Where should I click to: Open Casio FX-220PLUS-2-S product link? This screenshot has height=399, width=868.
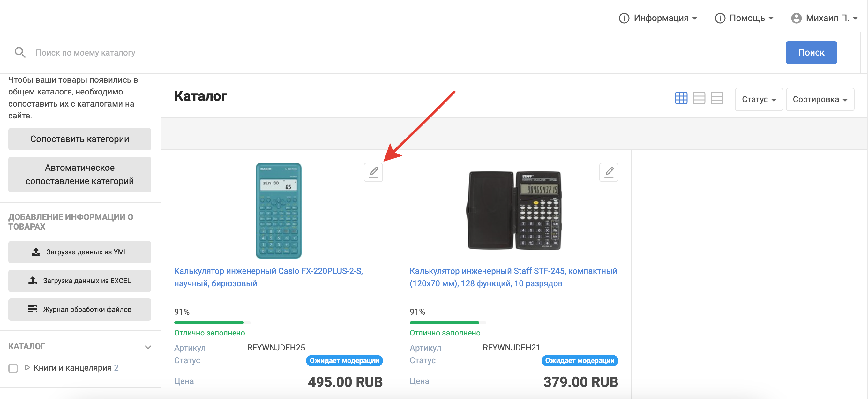click(268, 277)
